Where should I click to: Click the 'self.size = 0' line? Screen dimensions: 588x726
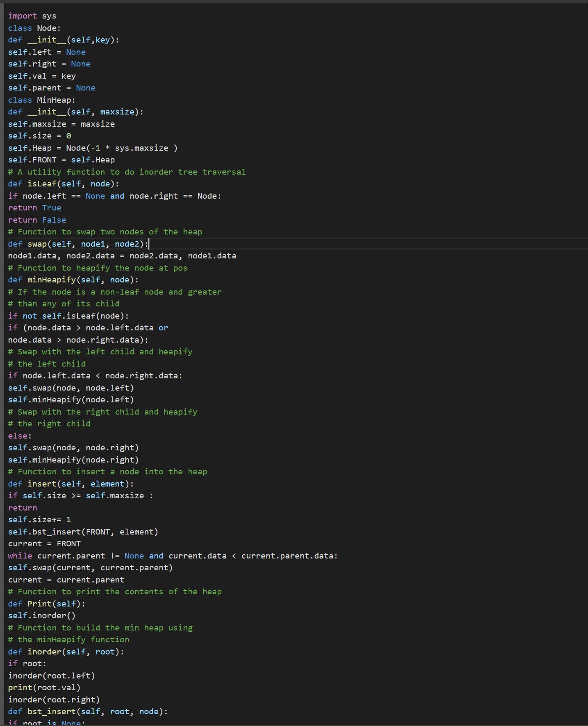coord(40,136)
